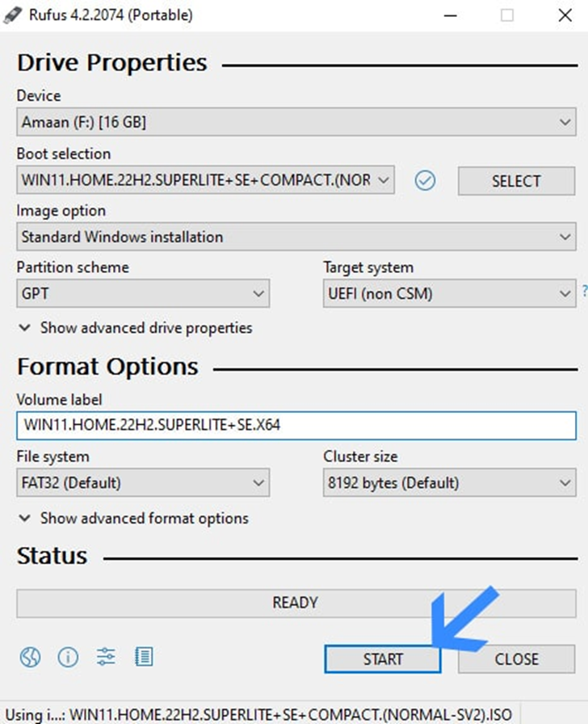Open the About info icon
Screen dimensions: 588x724
pos(68,657)
